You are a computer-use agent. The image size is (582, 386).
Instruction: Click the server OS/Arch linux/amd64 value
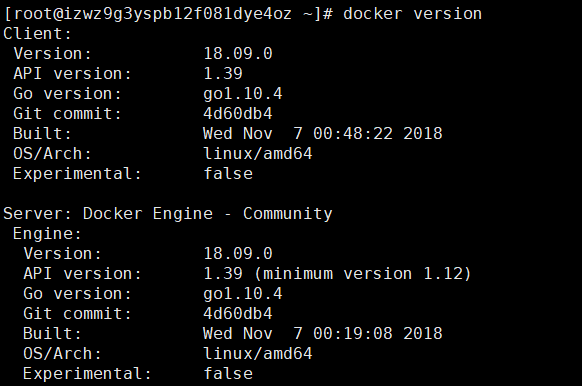[x=258, y=354]
